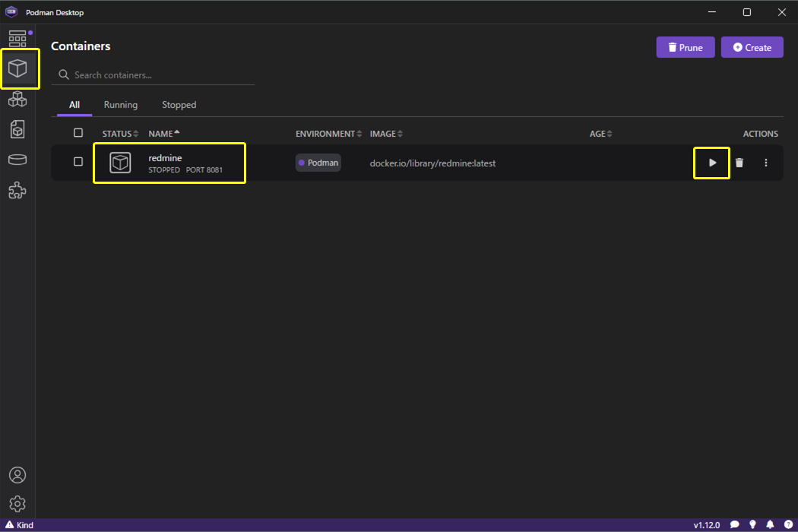Sort containers by Age column
This screenshot has height=532, width=798.
point(600,134)
